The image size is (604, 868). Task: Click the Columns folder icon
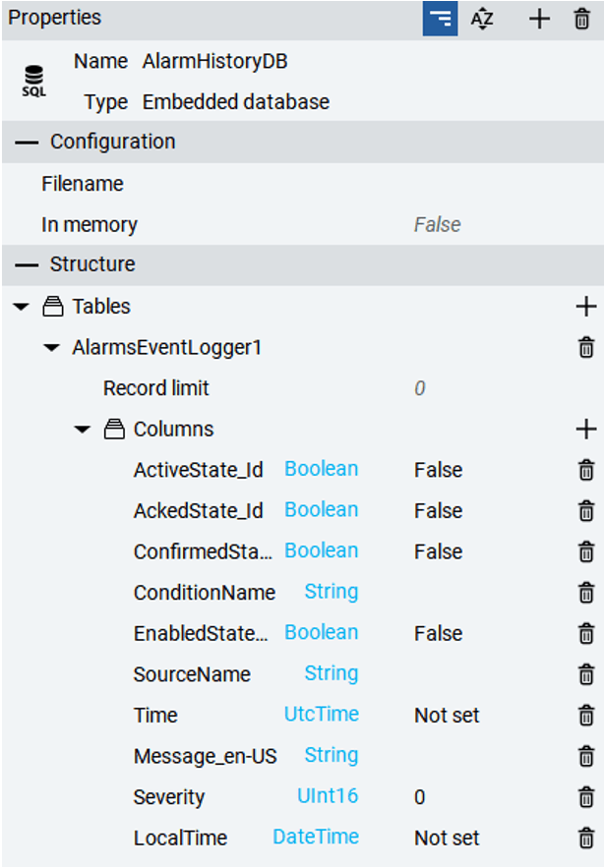pos(114,429)
